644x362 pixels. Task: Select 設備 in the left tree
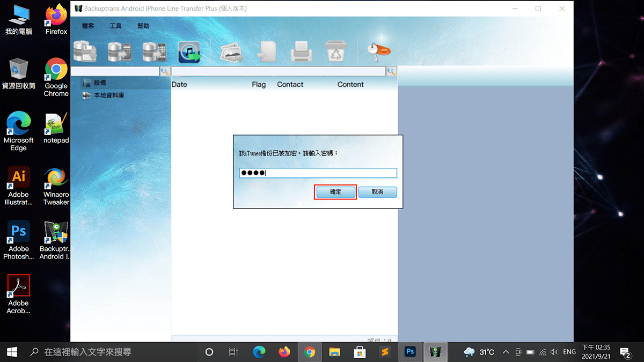tap(100, 83)
